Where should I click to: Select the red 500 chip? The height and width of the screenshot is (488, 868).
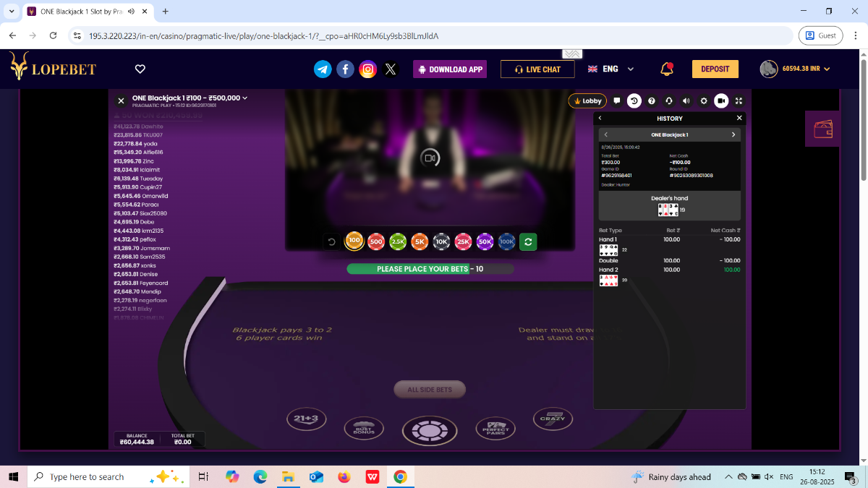375,241
